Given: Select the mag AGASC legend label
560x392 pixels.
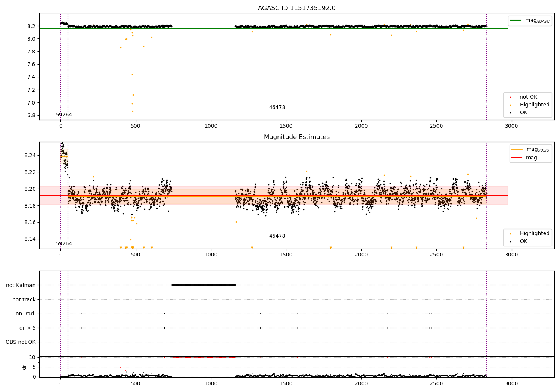Looking at the screenshot, I should (537, 21).
